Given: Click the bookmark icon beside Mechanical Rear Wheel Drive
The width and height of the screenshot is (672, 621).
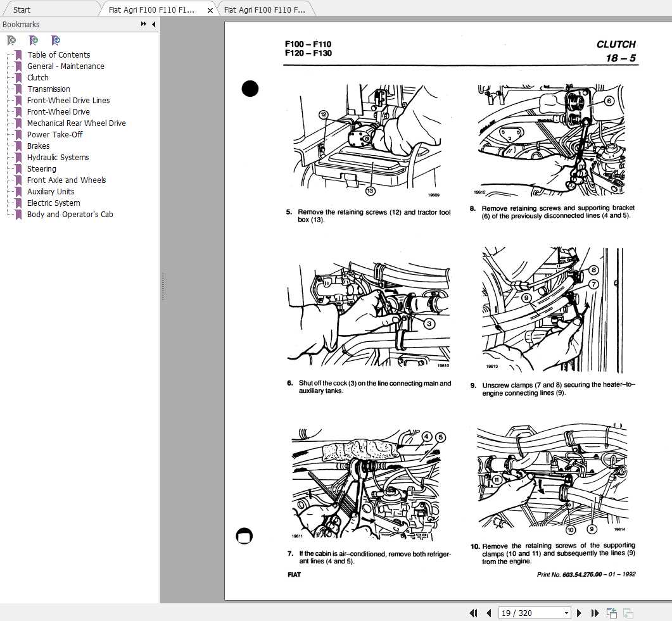Looking at the screenshot, I should 18,123.
